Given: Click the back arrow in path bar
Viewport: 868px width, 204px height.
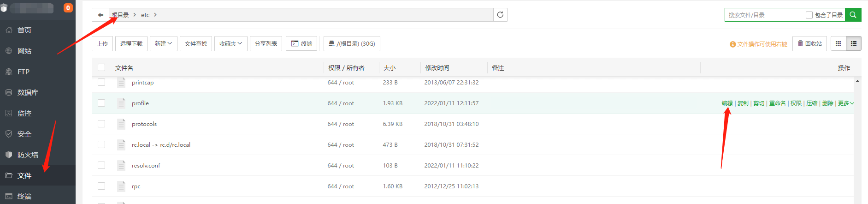Looking at the screenshot, I should point(100,15).
